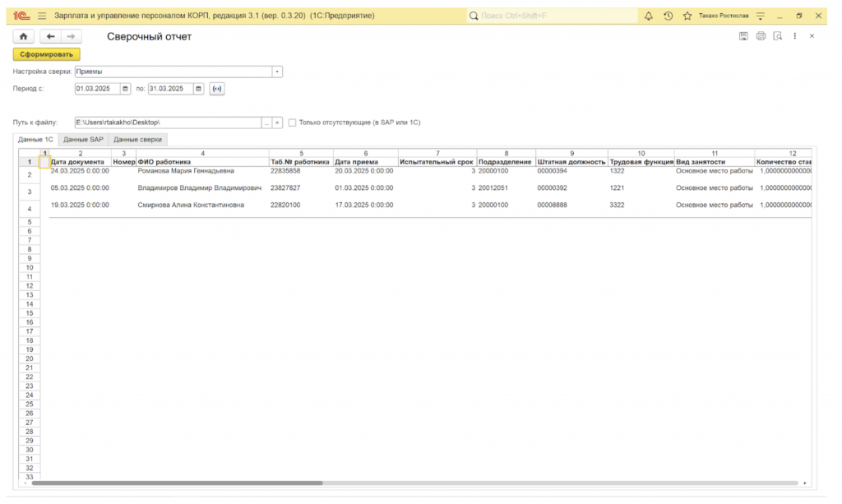842x504 pixels.
Task: Open the notifications bell
Action: pyautogui.click(x=649, y=16)
